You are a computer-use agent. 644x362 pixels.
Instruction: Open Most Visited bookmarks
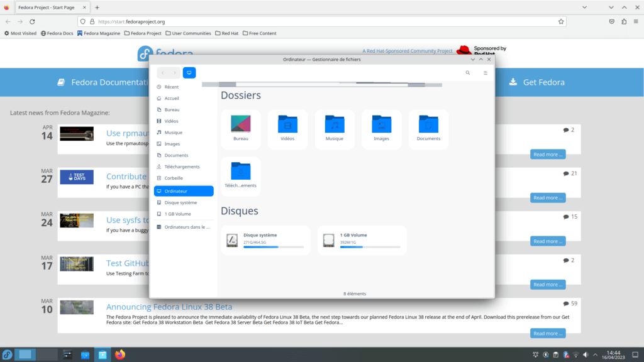pyautogui.click(x=21, y=33)
